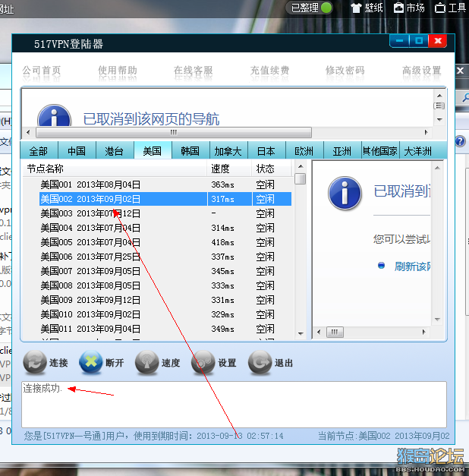Click top banner scroll left arrow
The height and width of the screenshot is (476, 469).
pyautogui.click(x=28, y=132)
